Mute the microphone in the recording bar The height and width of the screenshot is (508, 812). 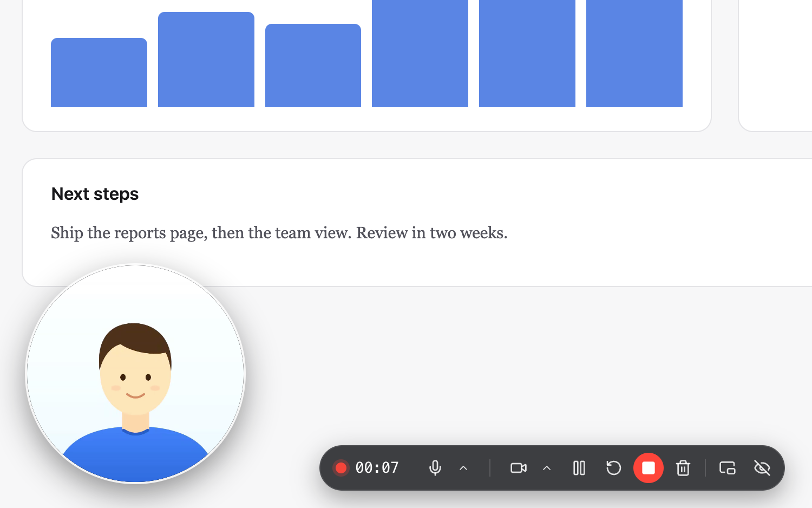tap(435, 468)
